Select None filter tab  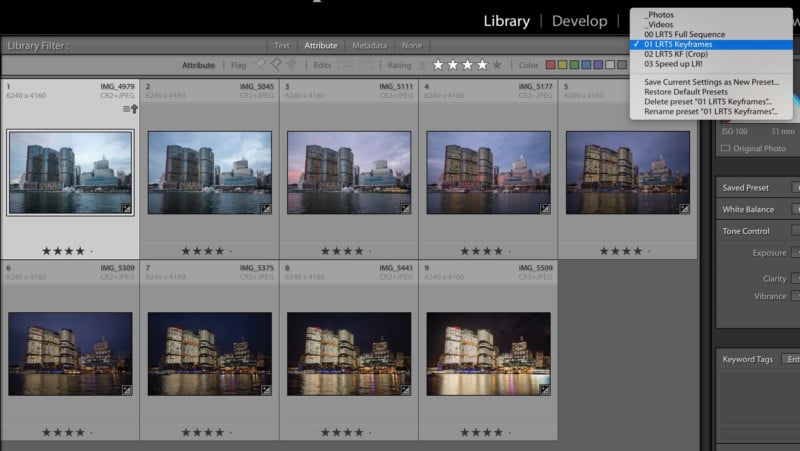point(412,45)
